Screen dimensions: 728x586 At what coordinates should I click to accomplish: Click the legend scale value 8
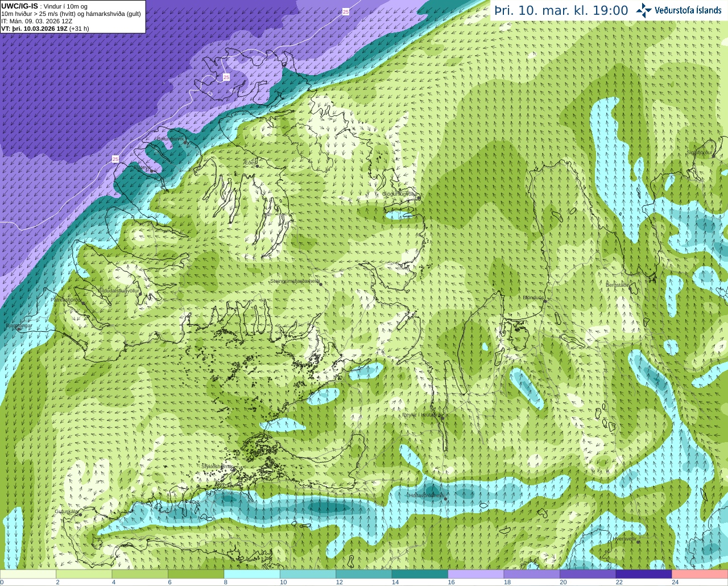pyautogui.click(x=226, y=582)
